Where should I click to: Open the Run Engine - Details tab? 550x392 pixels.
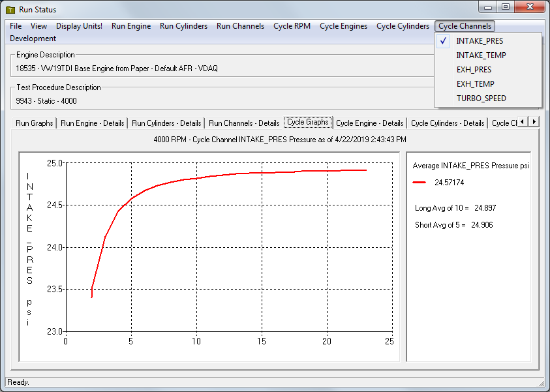point(92,123)
